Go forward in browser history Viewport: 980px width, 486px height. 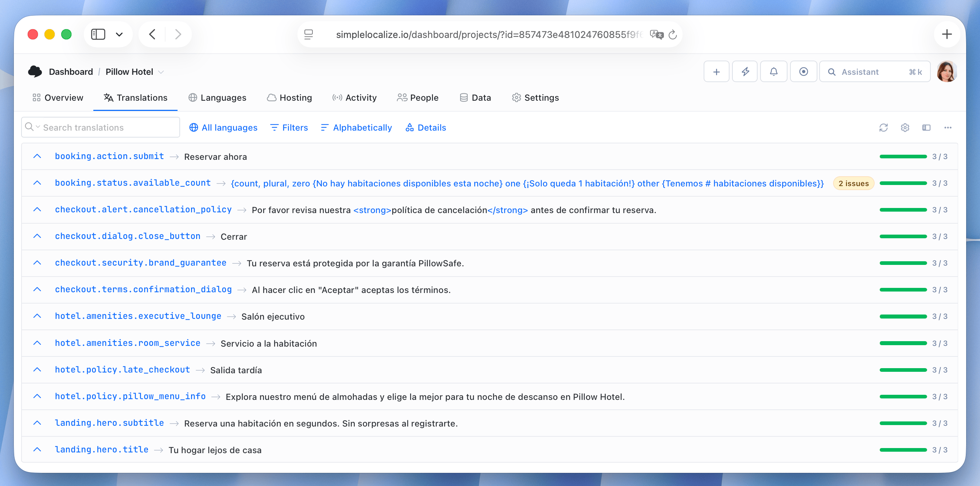(178, 34)
